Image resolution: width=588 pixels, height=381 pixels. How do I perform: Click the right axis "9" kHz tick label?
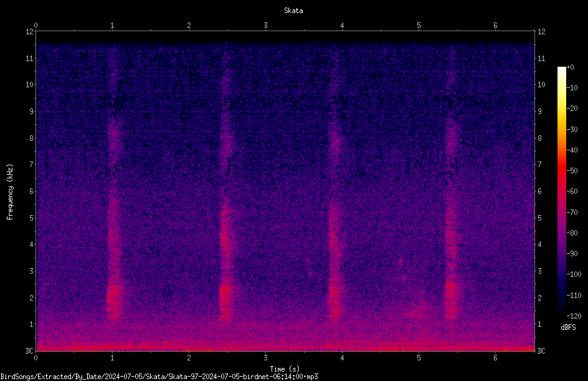[x=539, y=112]
